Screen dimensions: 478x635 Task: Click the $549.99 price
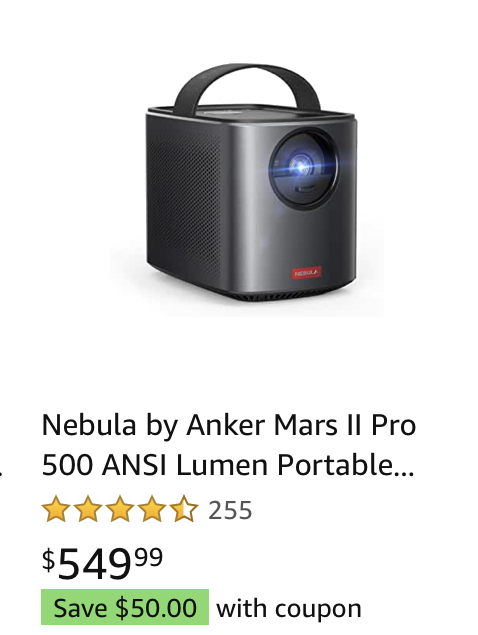(102, 563)
